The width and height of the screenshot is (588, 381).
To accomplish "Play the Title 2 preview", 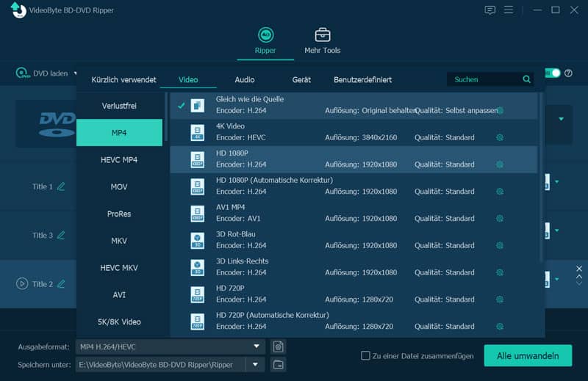I will tap(21, 283).
